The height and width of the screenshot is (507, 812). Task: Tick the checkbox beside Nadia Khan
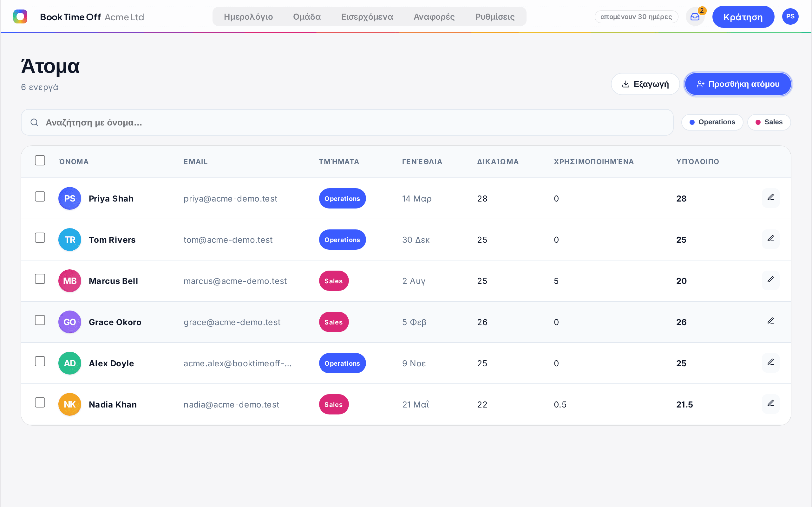point(40,403)
